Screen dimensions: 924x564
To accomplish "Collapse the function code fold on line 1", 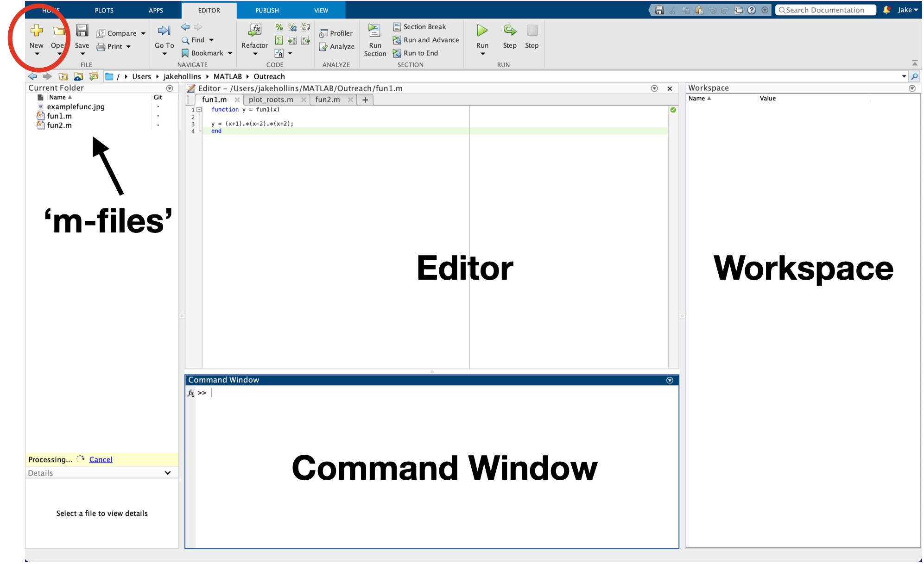I will (199, 110).
